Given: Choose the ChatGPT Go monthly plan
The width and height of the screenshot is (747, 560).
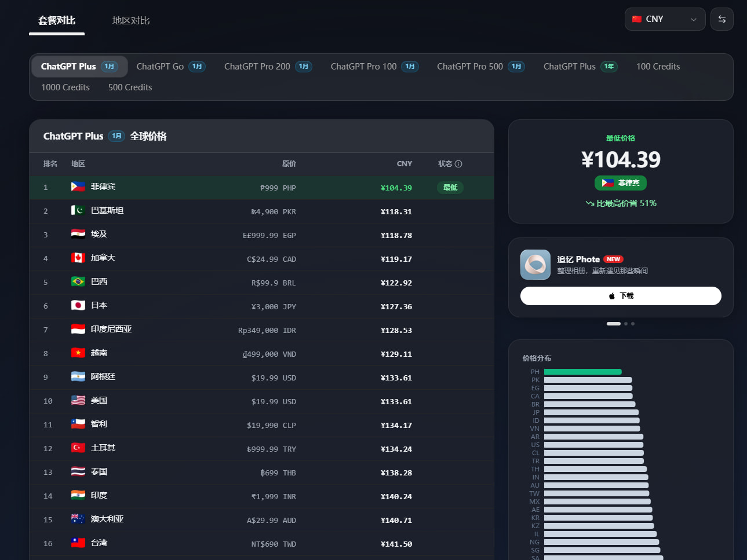Looking at the screenshot, I should (x=171, y=67).
